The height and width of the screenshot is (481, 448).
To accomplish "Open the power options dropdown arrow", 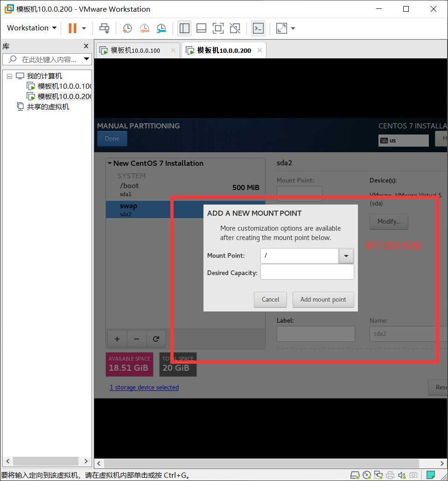I will point(84,28).
